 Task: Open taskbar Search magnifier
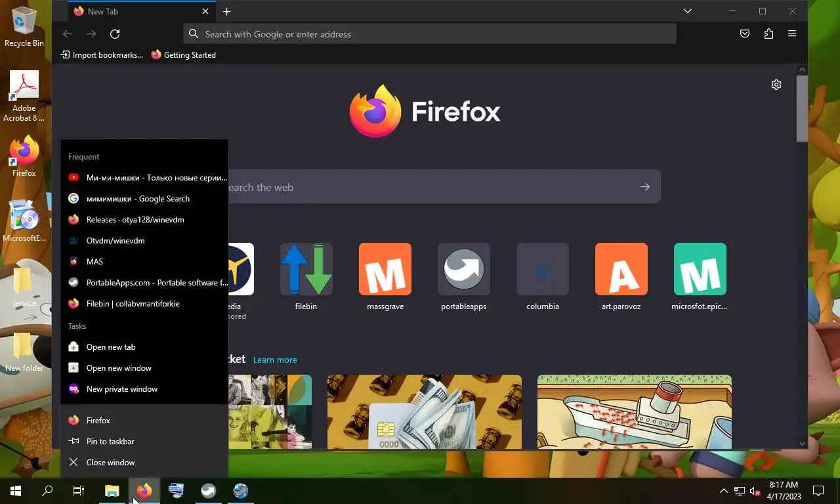point(47,491)
